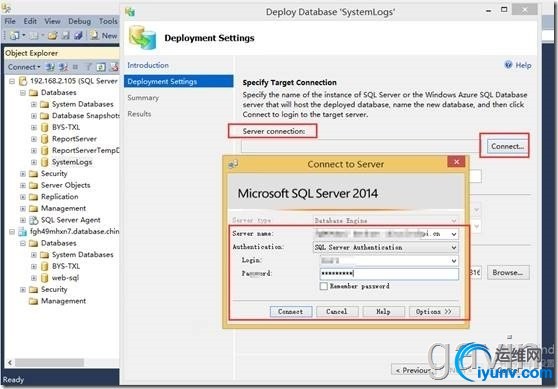Select the SQL Server Agent icon
This screenshot has height=389, width=558.
[33, 220]
